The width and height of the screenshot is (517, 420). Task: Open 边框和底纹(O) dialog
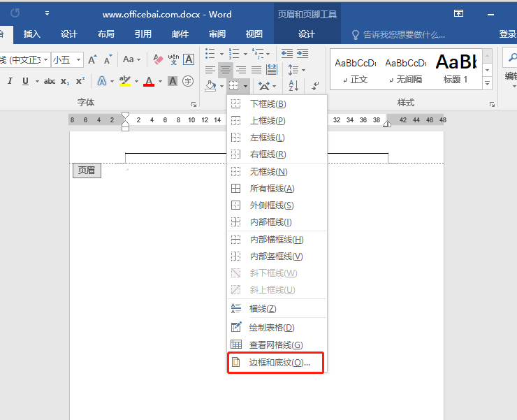click(277, 363)
